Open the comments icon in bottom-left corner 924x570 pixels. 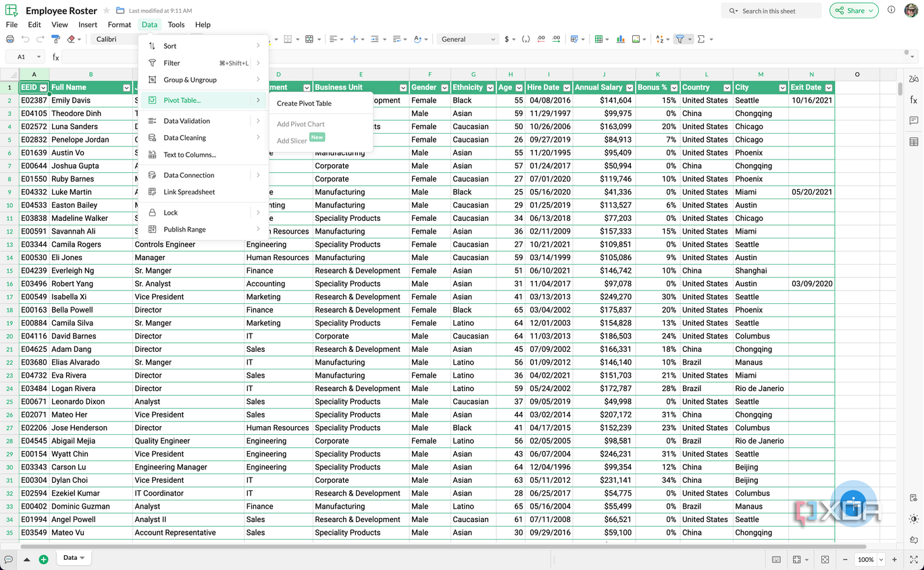pos(9,559)
